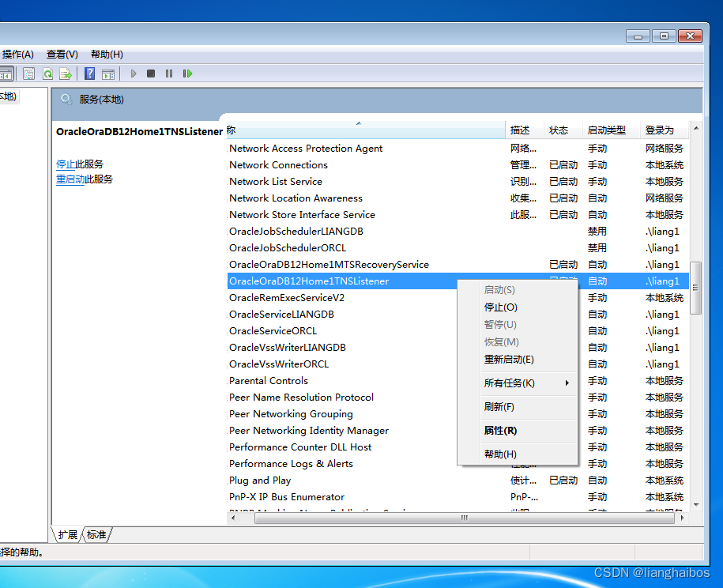Viewport: 723px width, 588px height.
Task: Click the Export List toolbar icon
Action: tap(66, 73)
